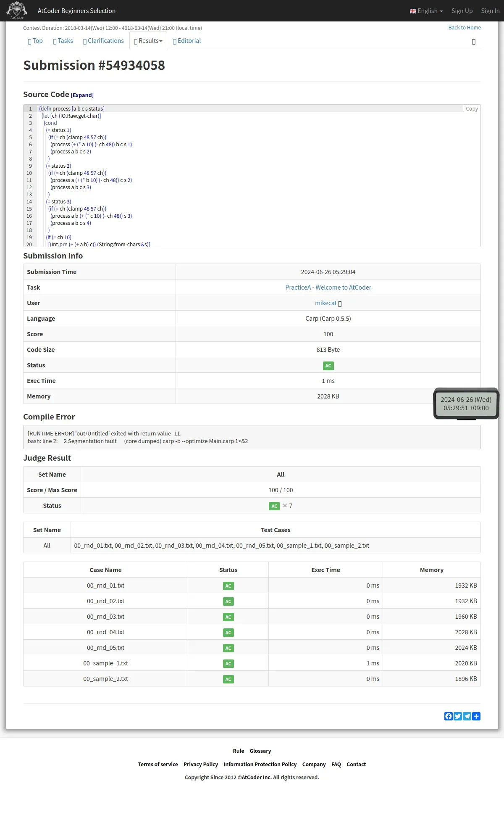
Task: Click the AC status badge in Submission Info
Action: point(328,366)
